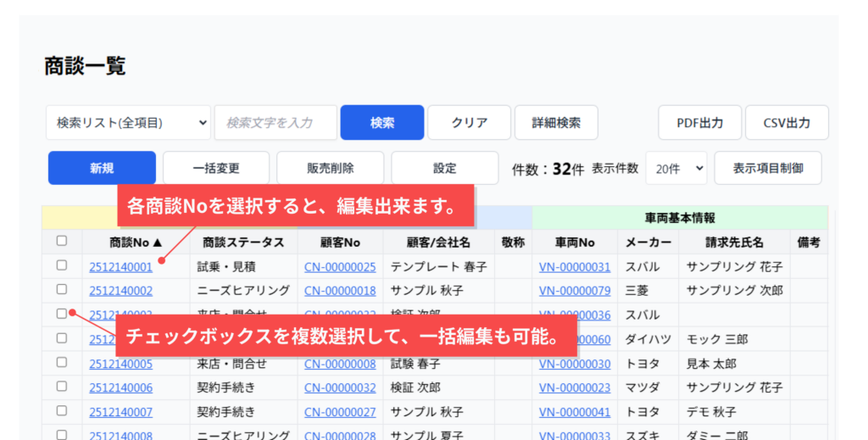
Task: Open 詳細検索 advanced search
Action: pyautogui.click(x=556, y=123)
